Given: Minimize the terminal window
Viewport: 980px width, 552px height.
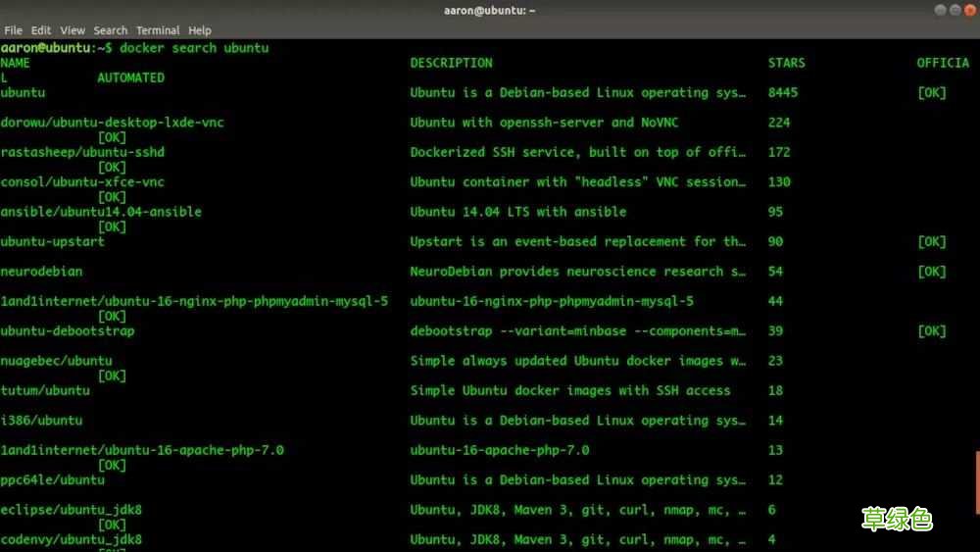Looking at the screenshot, I should point(940,10).
